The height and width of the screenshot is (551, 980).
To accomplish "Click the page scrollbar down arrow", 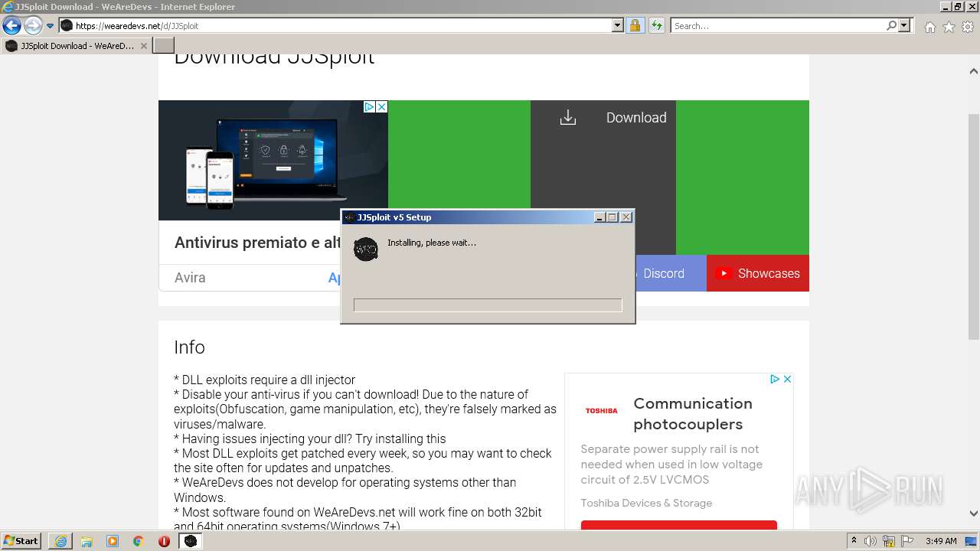I will point(974,514).
